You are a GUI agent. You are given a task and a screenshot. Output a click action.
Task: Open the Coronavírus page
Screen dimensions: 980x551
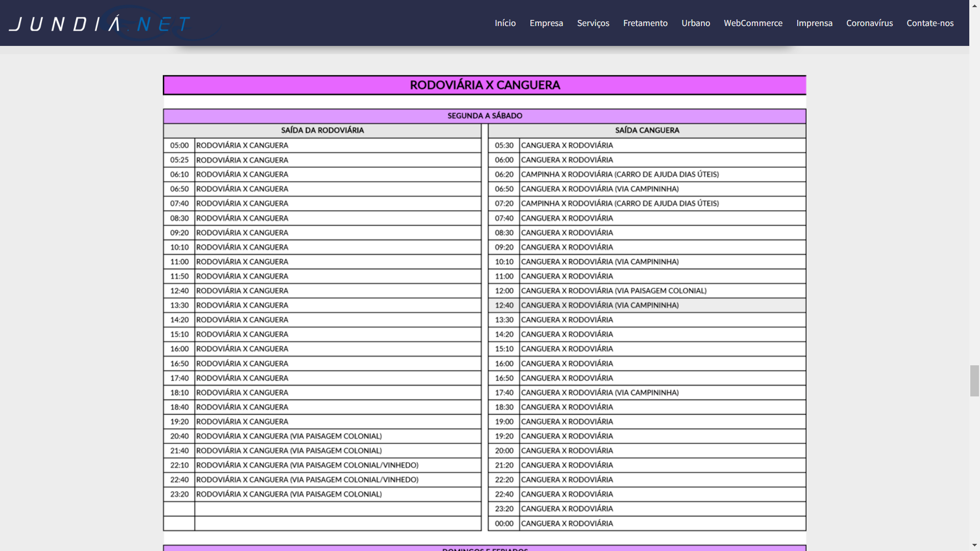[869, 23]
